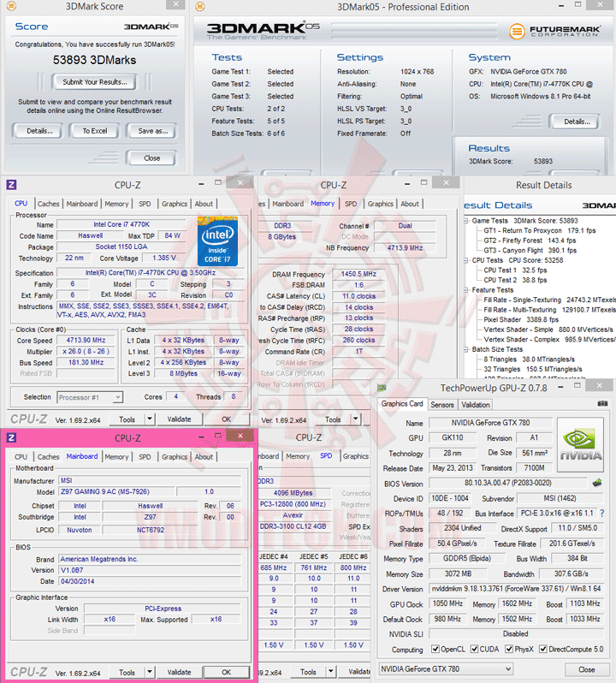This screenshot has height=683, width=616.
Task: Click the Futuremark Corporation logo
Action: pyautogui.click(x=554, y=31)
